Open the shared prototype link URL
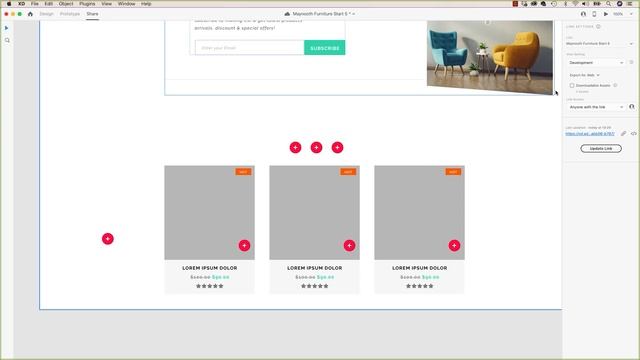Image resolution: width=640 pixels, height=360 pixels. coord(590,134)
